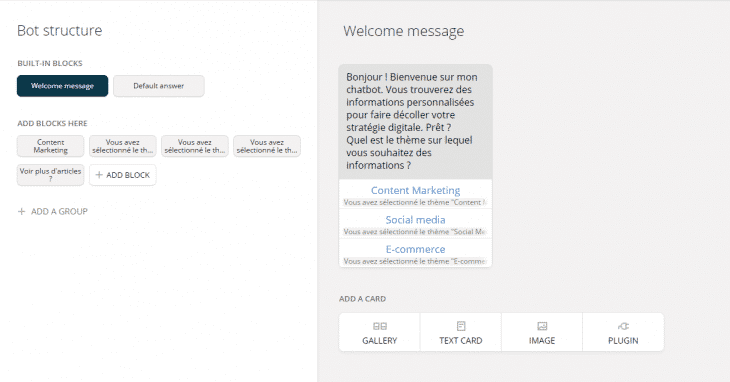Click subtitle 'Vous avez sélectionné le thème "Social Me'
The height and width of the screenshot is (382, 730).
[415, 232]
